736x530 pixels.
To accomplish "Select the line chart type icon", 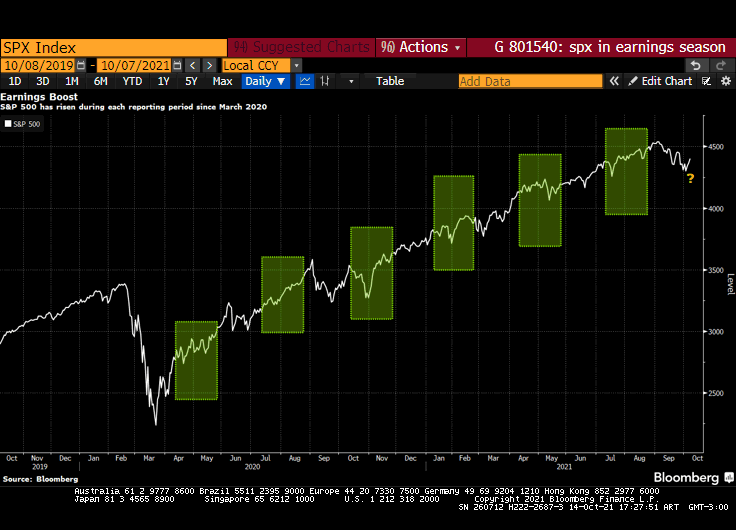I will point(305,81).
